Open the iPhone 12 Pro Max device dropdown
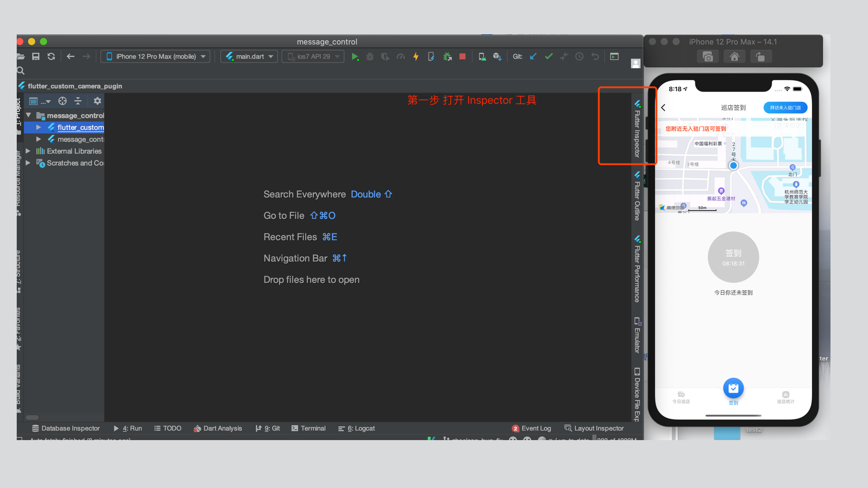Viewport: 868px width, 488px height. (x=156, y=56)
